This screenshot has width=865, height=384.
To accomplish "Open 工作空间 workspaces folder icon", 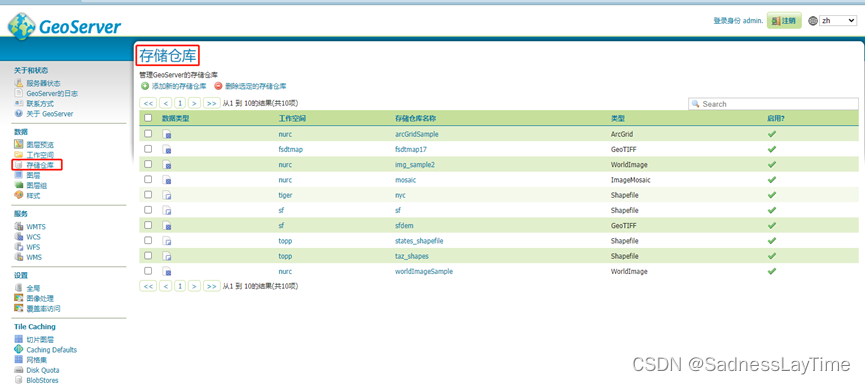I will coord(18,154).
